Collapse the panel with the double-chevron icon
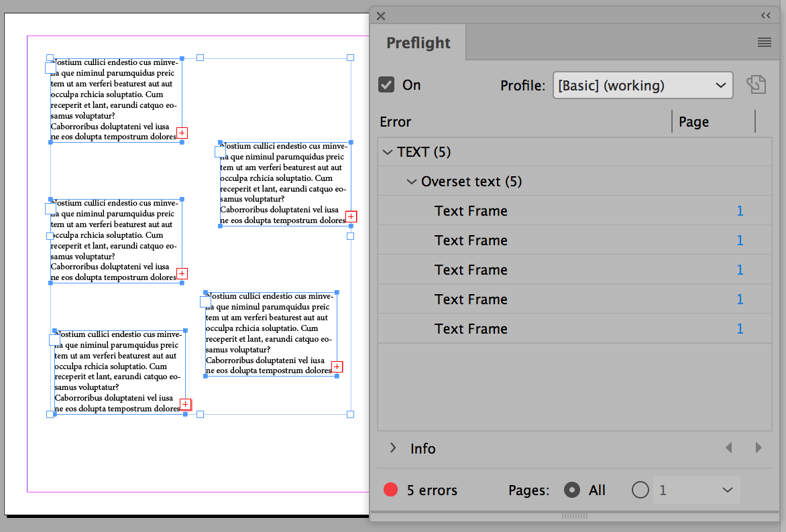 (765, 15)
